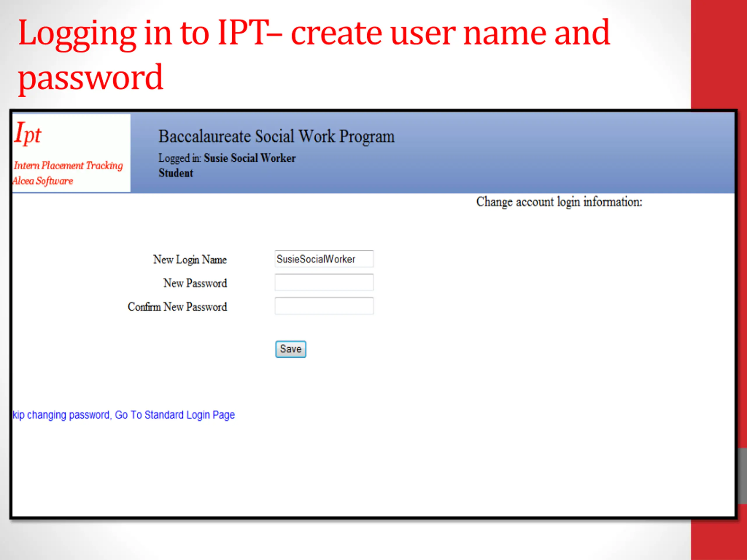Click the Logged in: text in the header
The width and height of the screenshot is (747, 560).
click(x=180, y=158)
